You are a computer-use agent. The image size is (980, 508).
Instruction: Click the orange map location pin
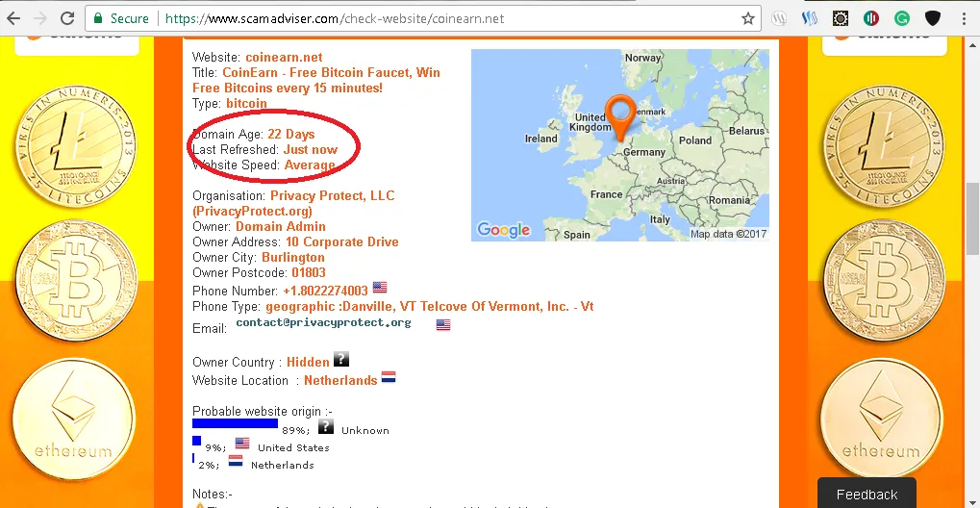620,117
